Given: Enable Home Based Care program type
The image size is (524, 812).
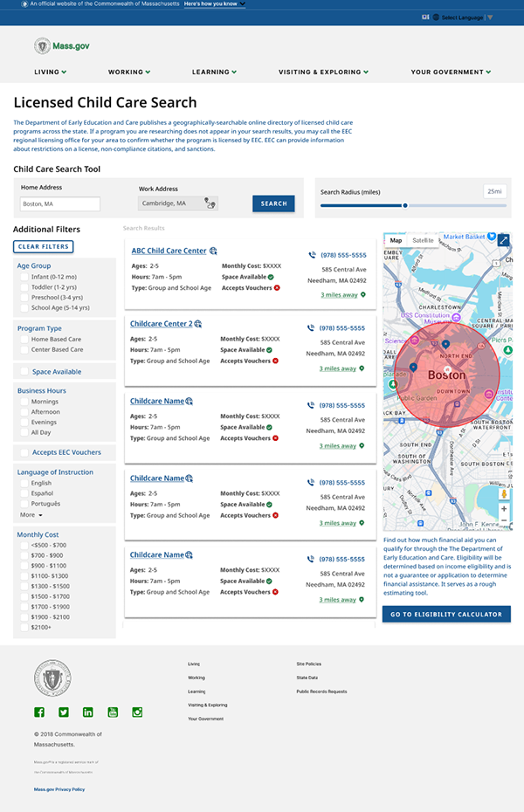Looking at the screenshot, I should (x=24, y=339).
